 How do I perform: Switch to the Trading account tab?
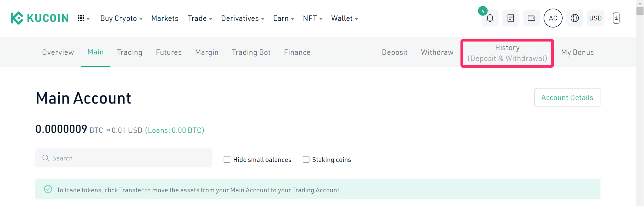click(x=130, y=52)
